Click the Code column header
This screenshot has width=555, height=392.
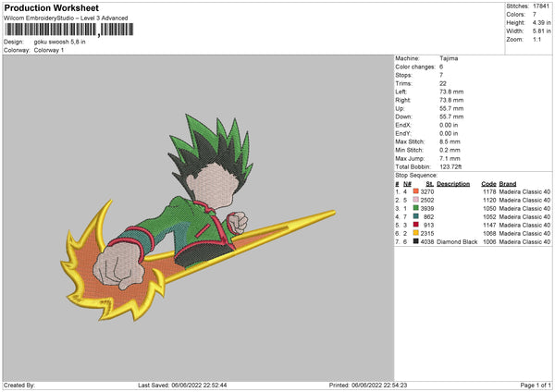click(488, 183)
